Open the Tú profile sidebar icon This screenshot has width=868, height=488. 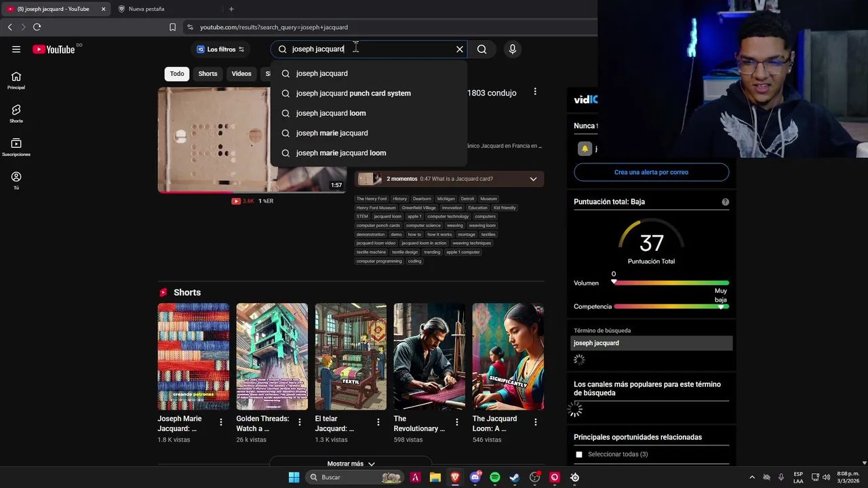(x=16, y=180)
